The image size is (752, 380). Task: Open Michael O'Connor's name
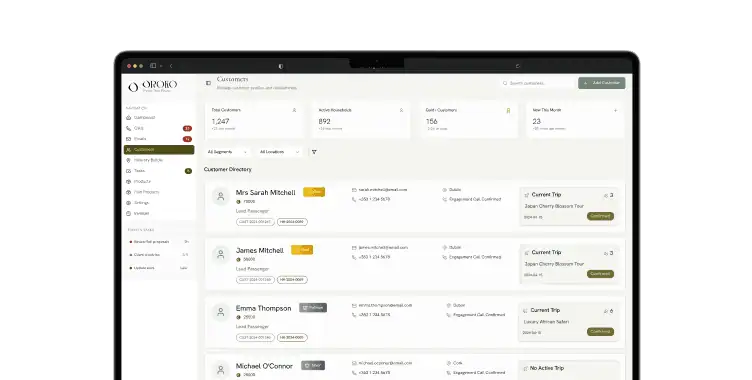pyautogui.click(x=264, y=366)
